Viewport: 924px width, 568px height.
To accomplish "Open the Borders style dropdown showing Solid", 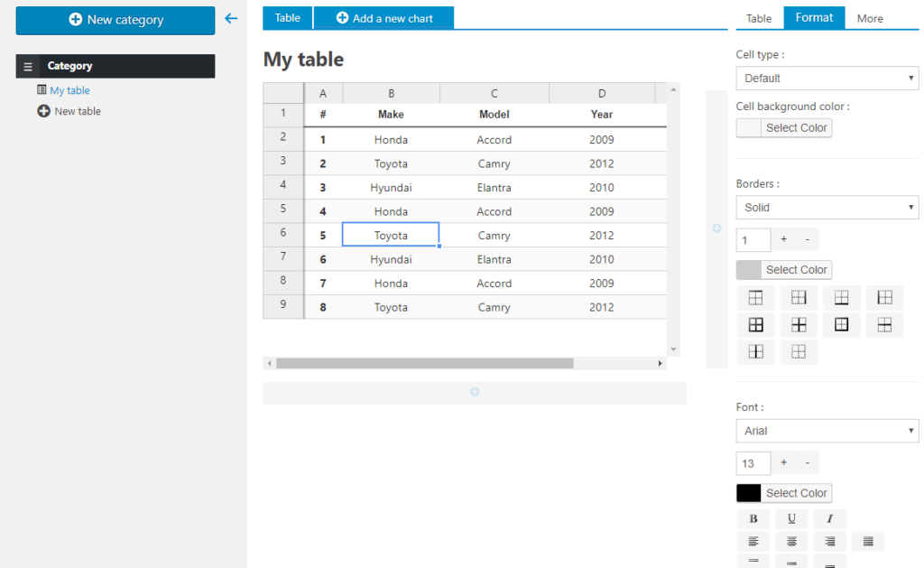I will [827, 207].
